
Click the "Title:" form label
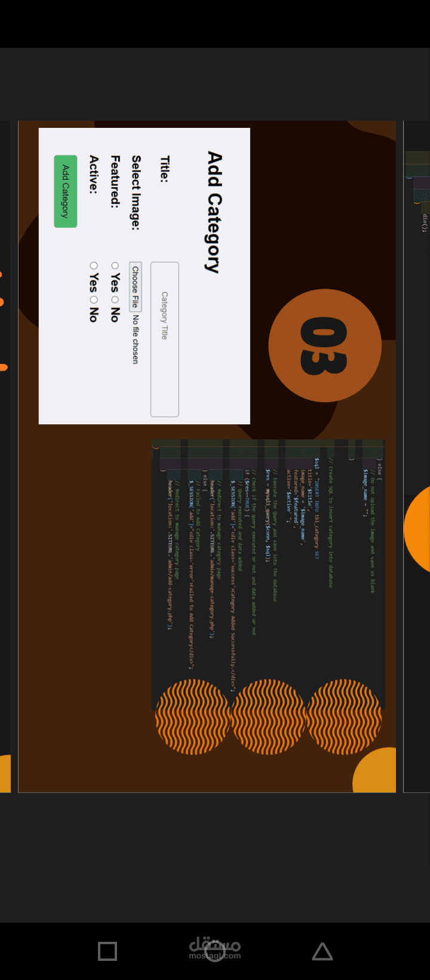165,169
